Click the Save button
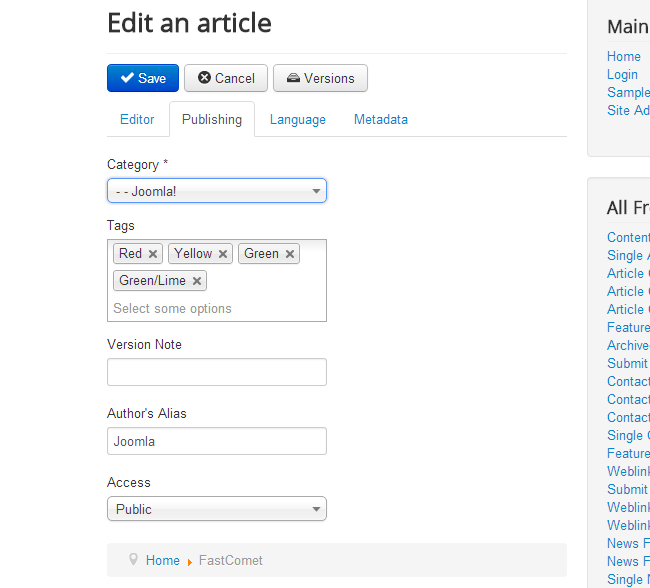The height and width of the screenshot is (588, 650). [x=143, y=78]
